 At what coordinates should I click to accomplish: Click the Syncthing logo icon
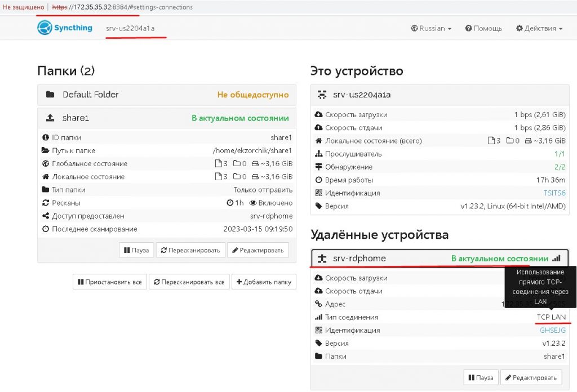(x=45, y=28)
